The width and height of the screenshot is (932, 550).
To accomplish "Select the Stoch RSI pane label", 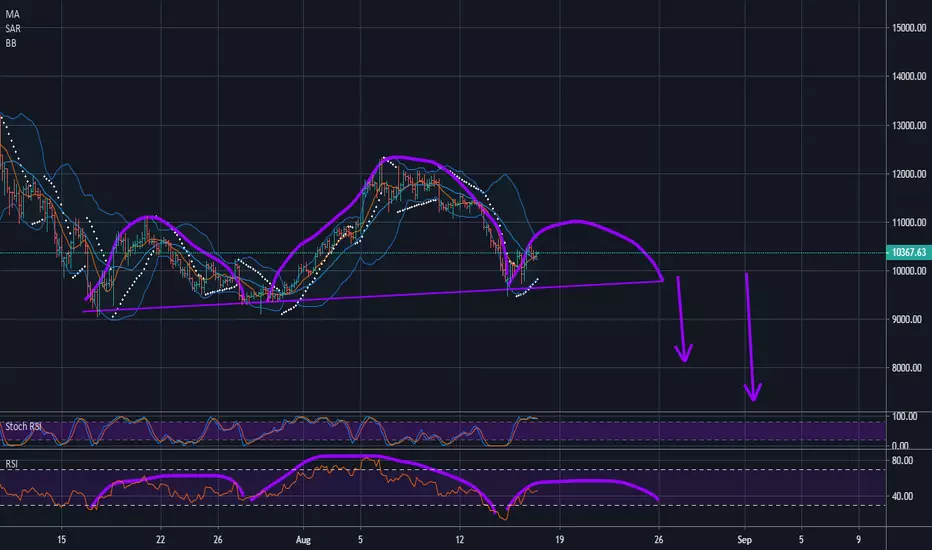I will pyautogui.click(x=24, y=426).
